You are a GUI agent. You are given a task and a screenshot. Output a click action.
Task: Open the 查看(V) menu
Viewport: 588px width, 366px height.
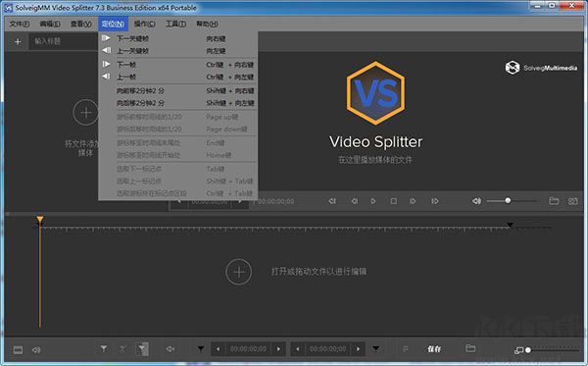click(81, 24)
